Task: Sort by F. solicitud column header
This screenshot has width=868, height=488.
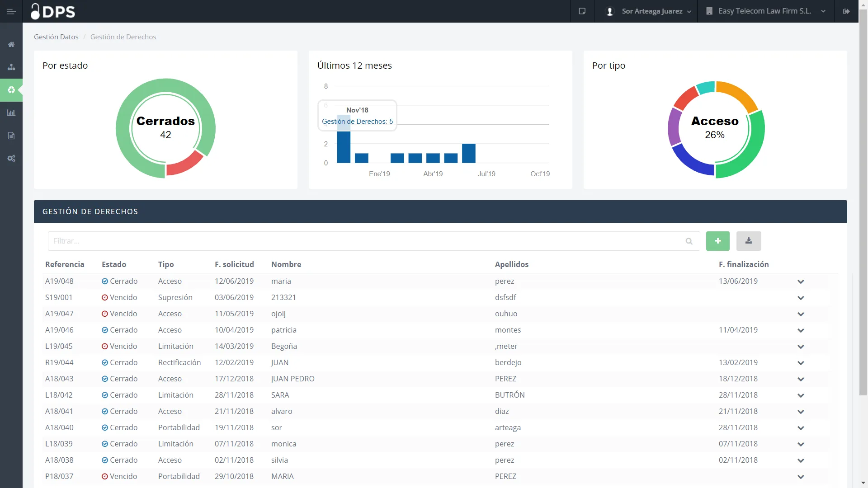Action: (234, 264)
